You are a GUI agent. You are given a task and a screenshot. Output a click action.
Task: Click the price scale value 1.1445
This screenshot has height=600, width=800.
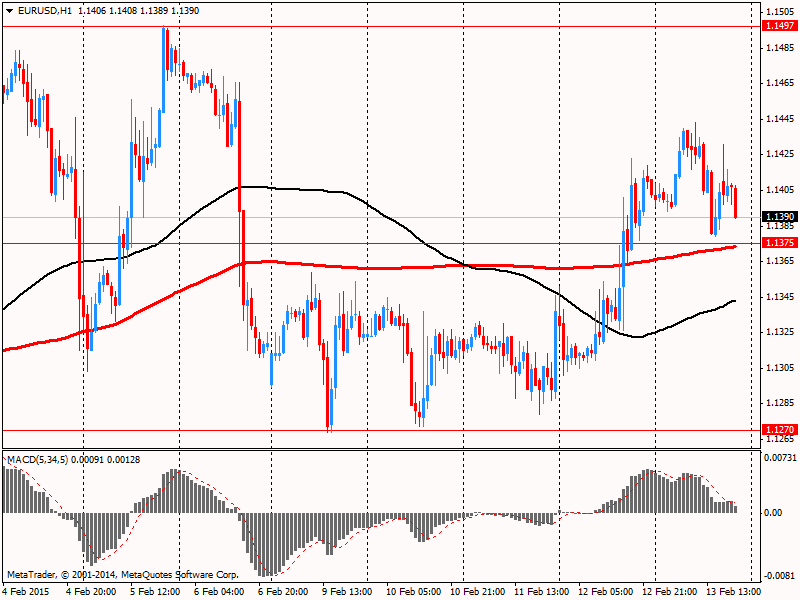[x=781, y=119]
